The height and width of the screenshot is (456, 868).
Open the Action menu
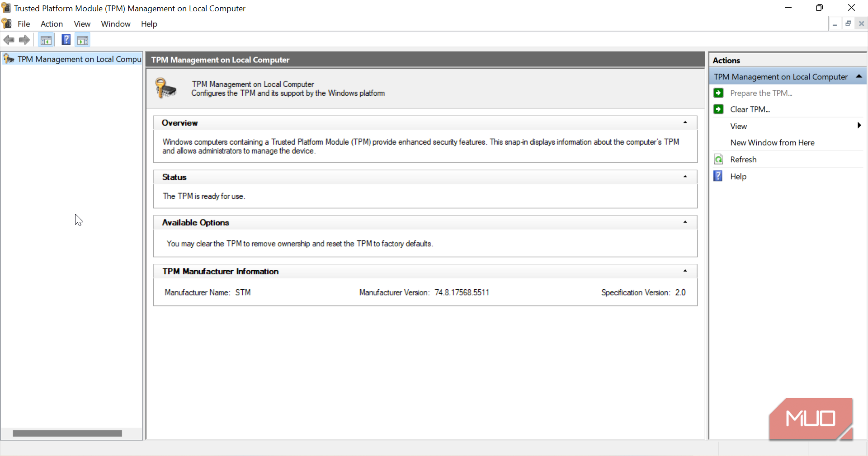coord(52,24)
